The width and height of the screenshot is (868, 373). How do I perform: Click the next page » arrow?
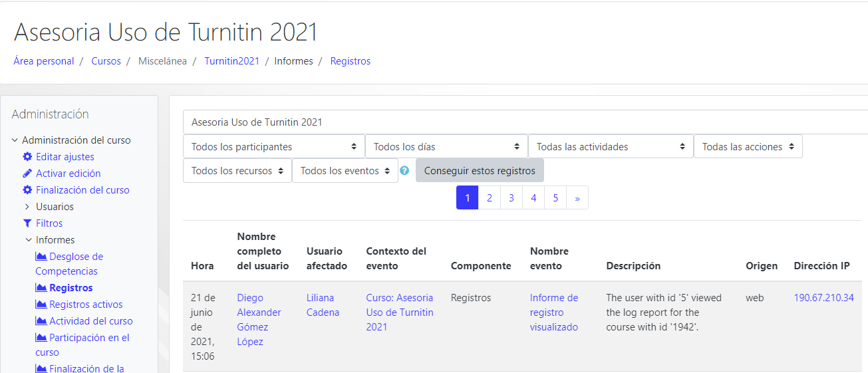coord(577,198)
